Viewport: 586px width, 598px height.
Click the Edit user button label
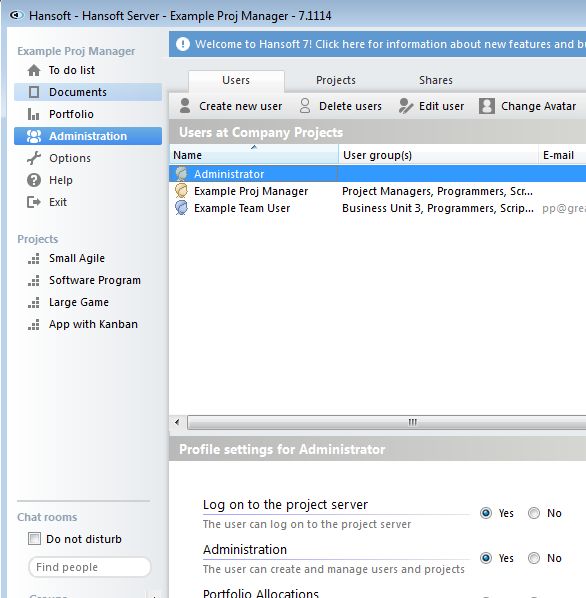click(442, 106)
